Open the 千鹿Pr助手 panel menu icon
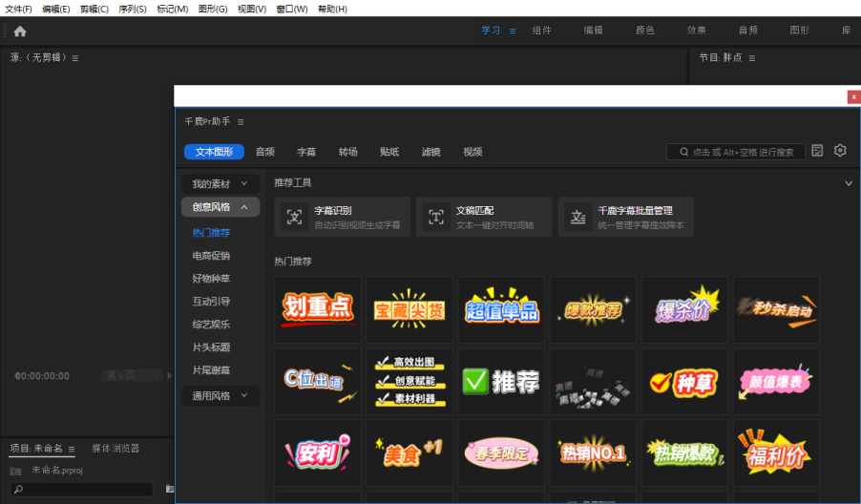 coord(241,121)
